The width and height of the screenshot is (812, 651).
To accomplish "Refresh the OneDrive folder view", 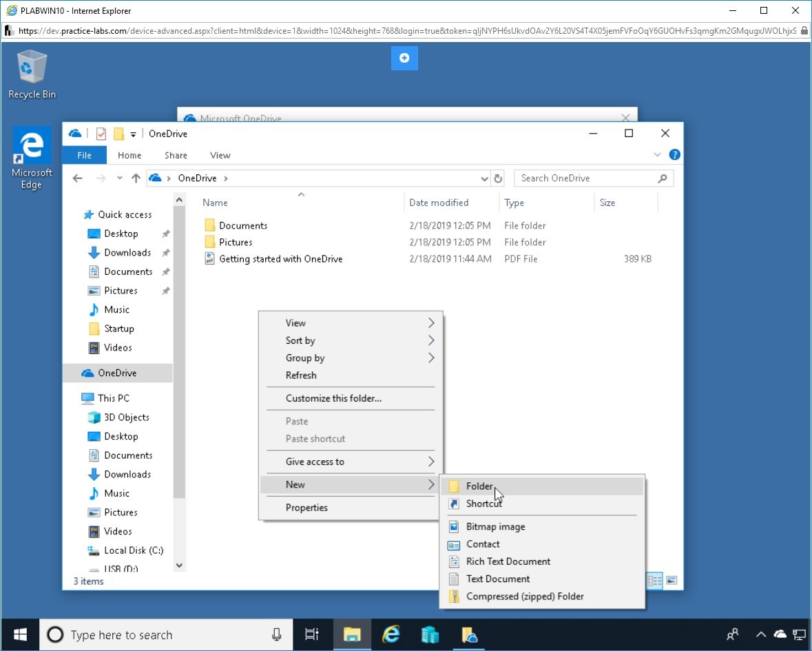I will tap(498, 178).
